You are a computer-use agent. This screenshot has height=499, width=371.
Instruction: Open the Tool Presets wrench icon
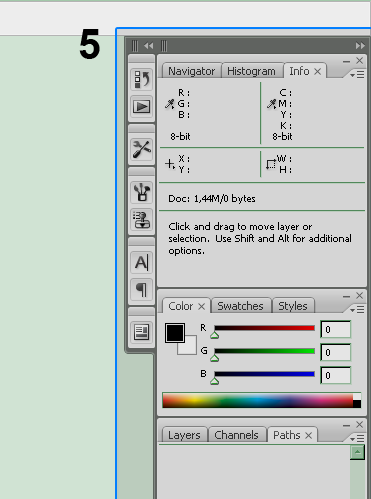pyautogui.click(x=142, y=149)
